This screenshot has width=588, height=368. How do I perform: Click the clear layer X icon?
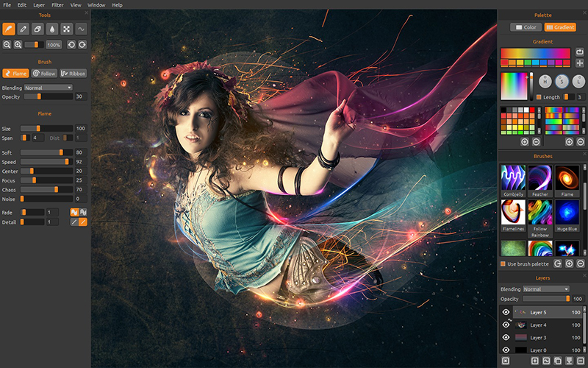506,361
